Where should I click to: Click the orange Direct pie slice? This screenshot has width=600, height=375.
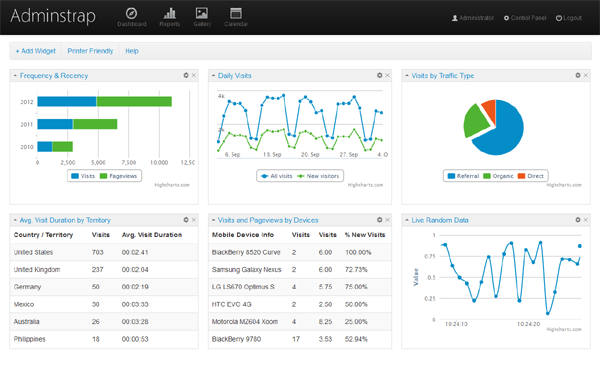tap(490, 109)
